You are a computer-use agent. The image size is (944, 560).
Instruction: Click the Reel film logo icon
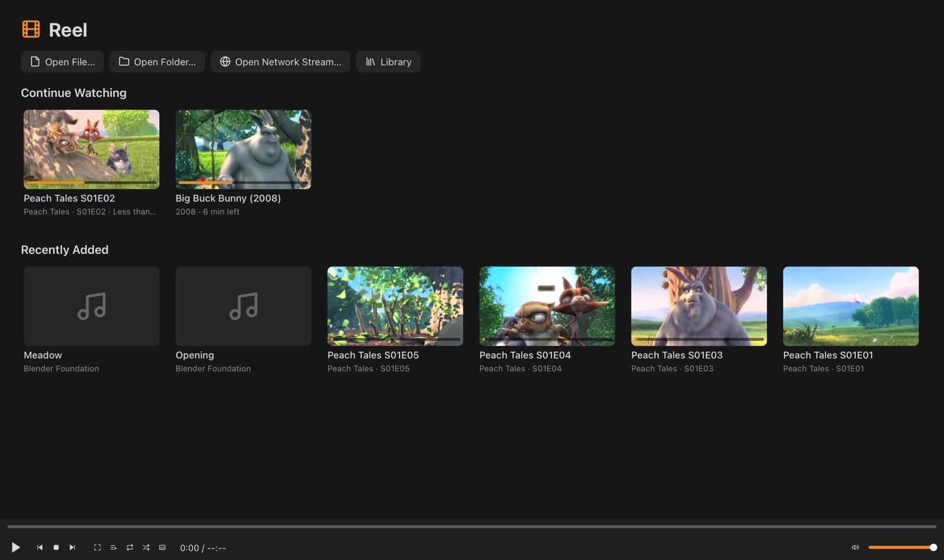(31, 29)
